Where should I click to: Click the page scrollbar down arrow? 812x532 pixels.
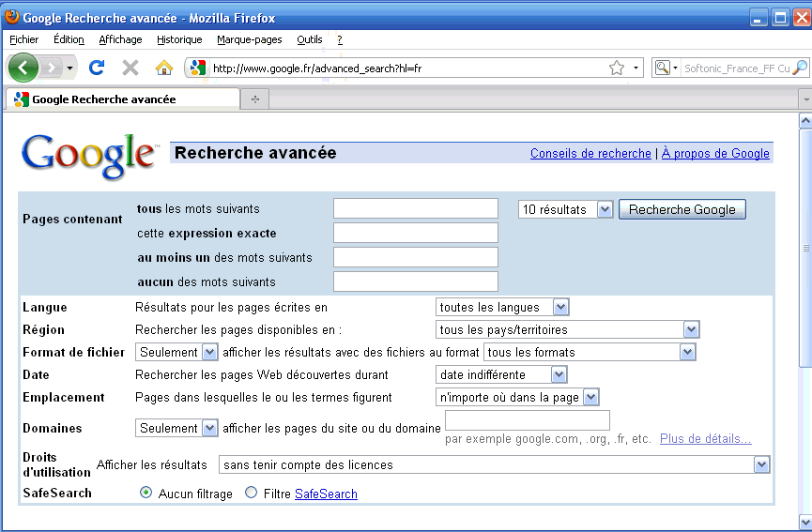coord(805,521)
